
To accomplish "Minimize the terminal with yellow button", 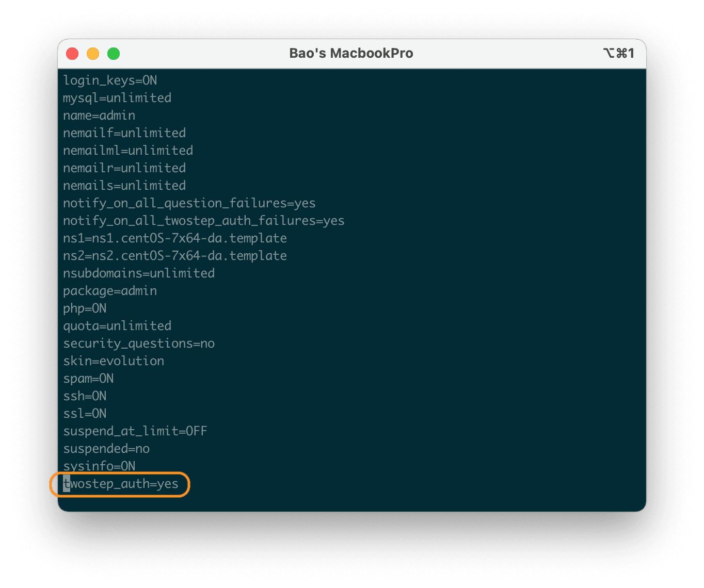I will pos(93,54).
